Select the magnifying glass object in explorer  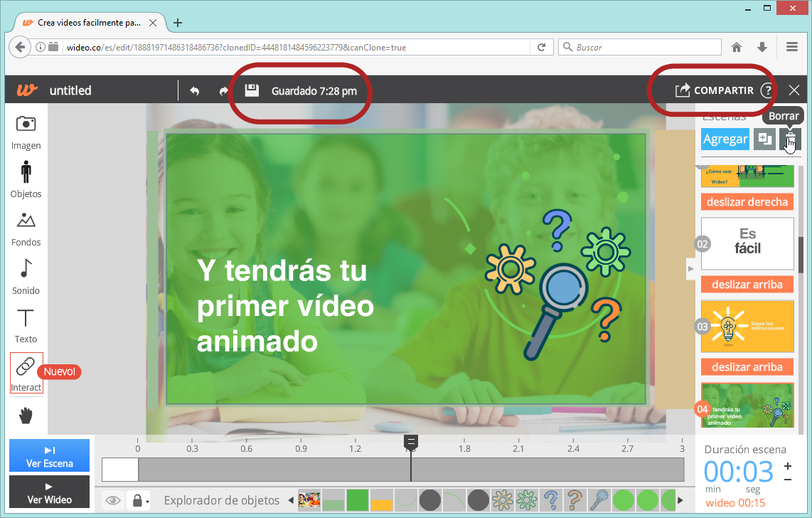point(599,500)
